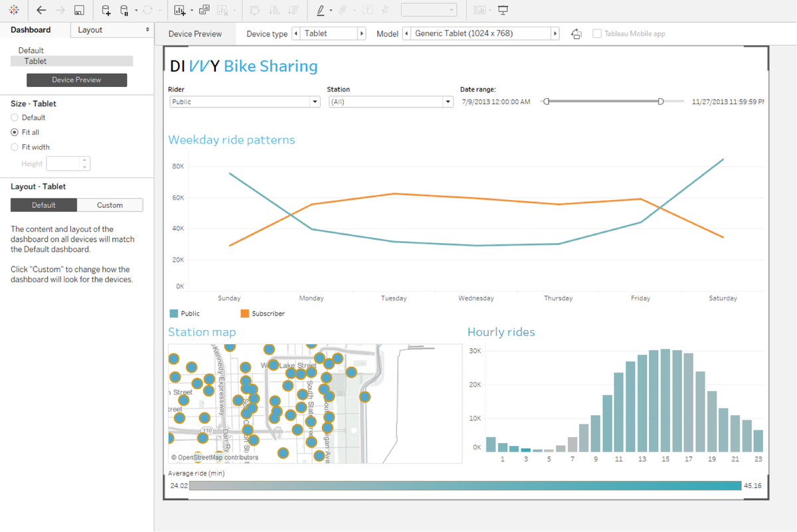
Task: Click the Weekday ride patterns chart title
Action: click(231, 139)
